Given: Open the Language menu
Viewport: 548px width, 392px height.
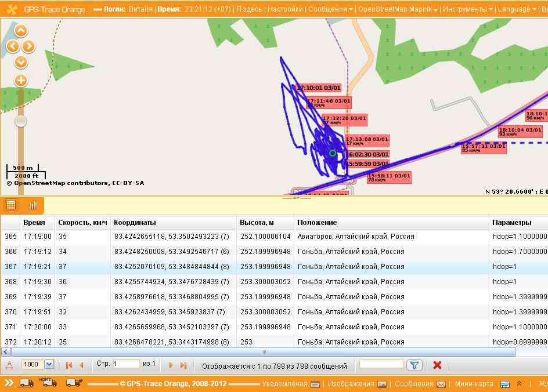Looking at the screenshot, I should pyautogui.click(x=517, y=9).
